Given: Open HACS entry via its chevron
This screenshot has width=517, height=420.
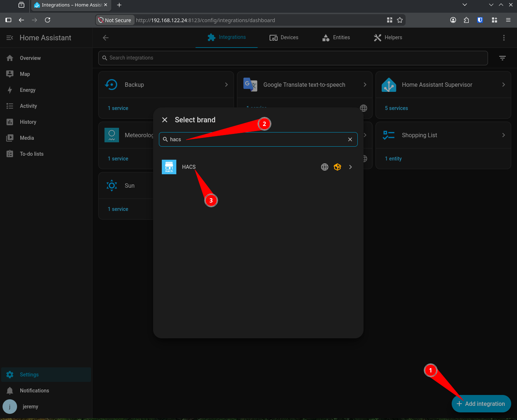Looking at the screenshot, I should tap(350, 167).
